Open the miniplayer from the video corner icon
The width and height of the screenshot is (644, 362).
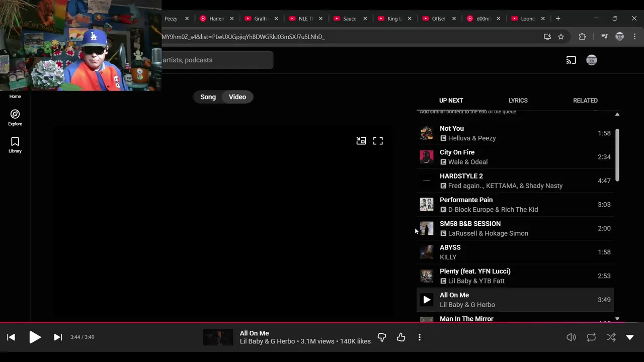coord(361,141)
